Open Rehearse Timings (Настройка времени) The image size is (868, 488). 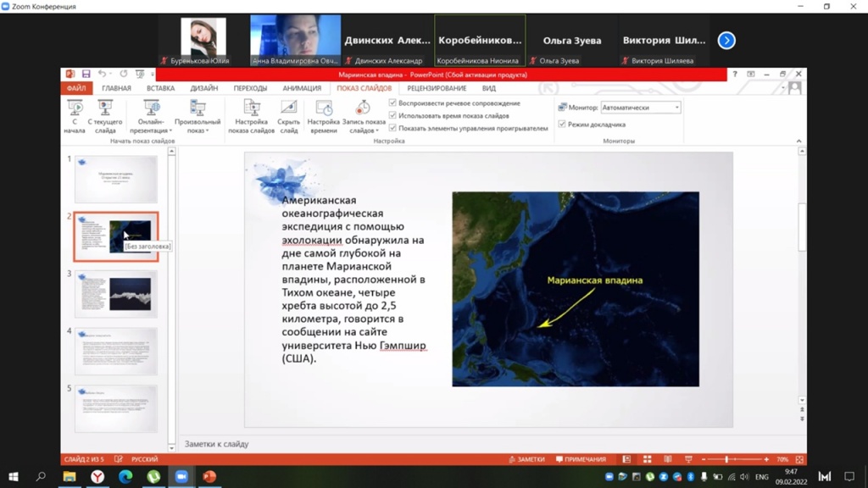click(x=323, y=116)
